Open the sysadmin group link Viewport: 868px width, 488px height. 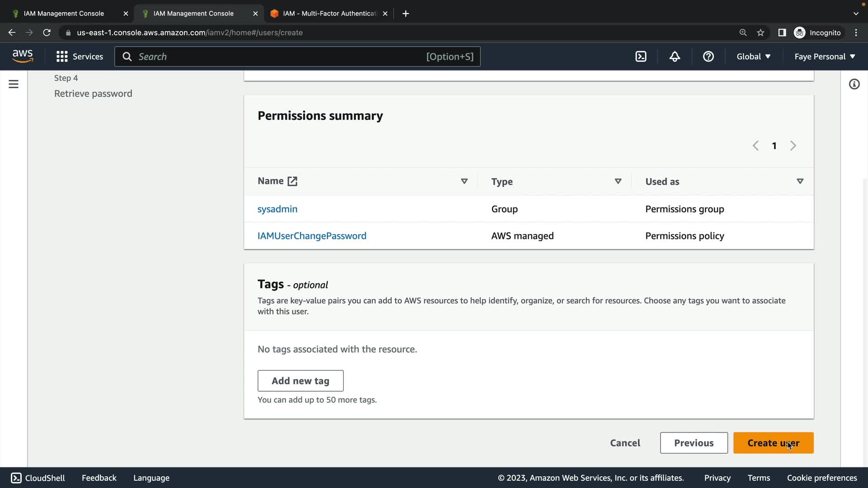point(277,209)
